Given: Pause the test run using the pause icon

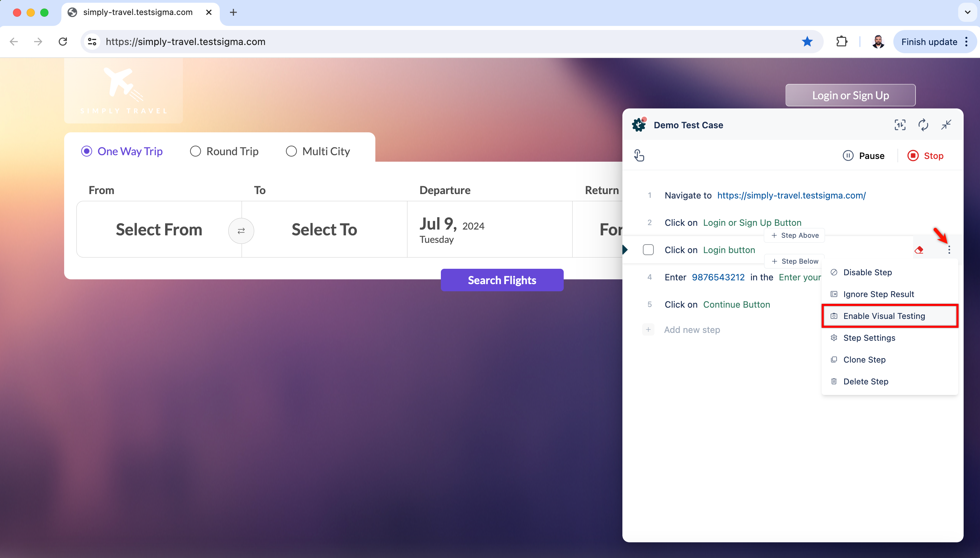Looking at the screenshot, I should click(848, 155).
